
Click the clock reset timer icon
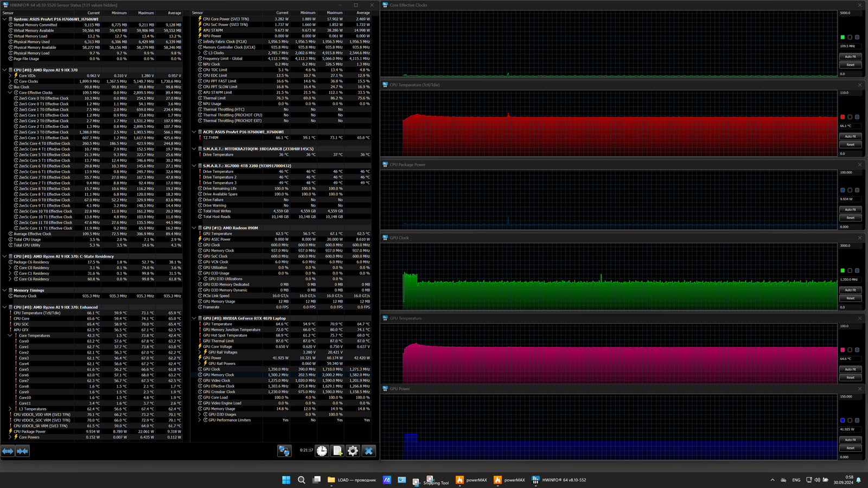[x=322, y=451]
